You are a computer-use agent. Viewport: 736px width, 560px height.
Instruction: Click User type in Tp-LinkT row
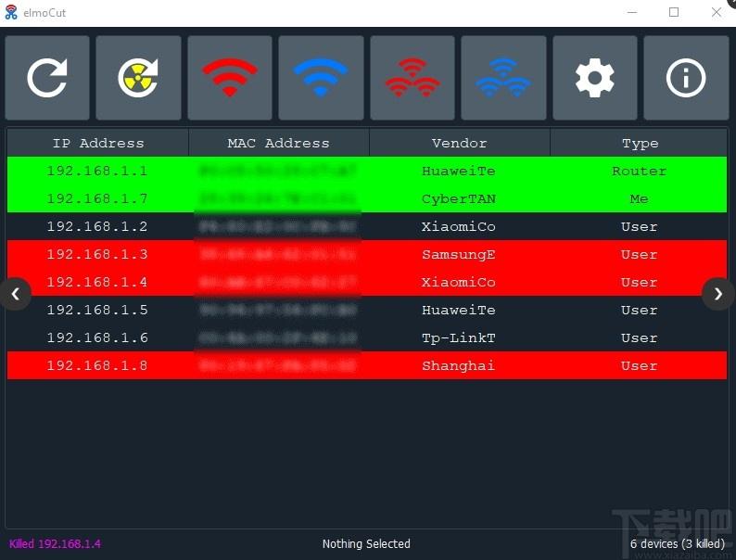click(x=639, y=337)
